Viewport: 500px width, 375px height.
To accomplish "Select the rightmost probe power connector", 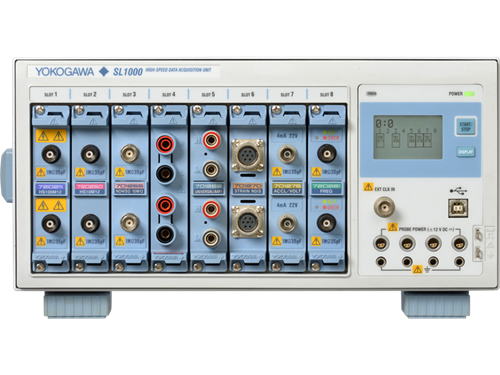I will click(459, 243).
